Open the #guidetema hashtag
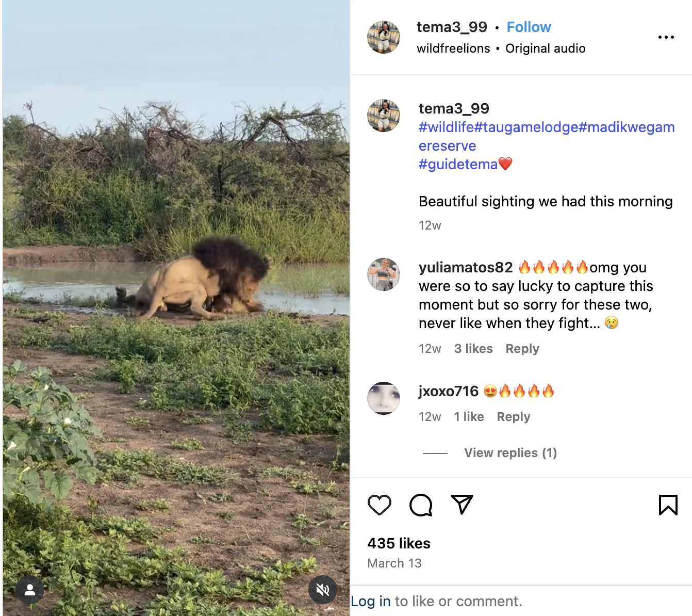This screenshot has width=692, height=616. click(x=458, y=165)
